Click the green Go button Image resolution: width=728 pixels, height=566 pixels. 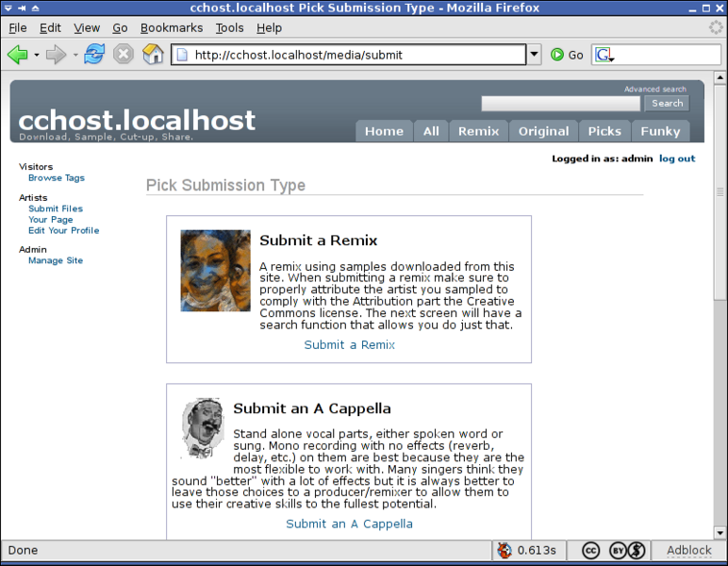[x=567, y=55]
